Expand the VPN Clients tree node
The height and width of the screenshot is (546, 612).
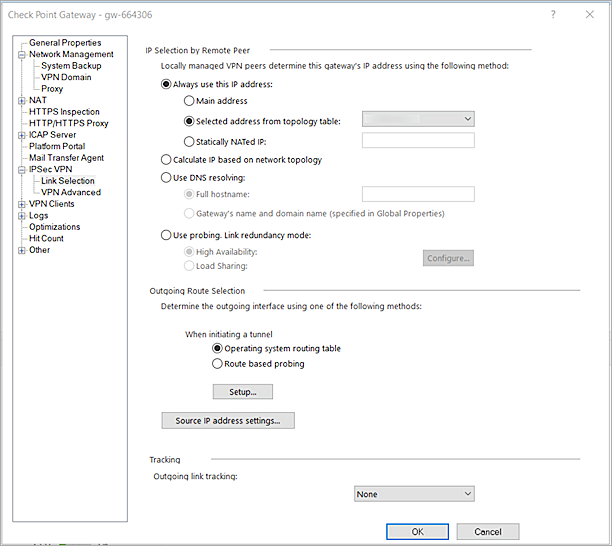point(22,204)
